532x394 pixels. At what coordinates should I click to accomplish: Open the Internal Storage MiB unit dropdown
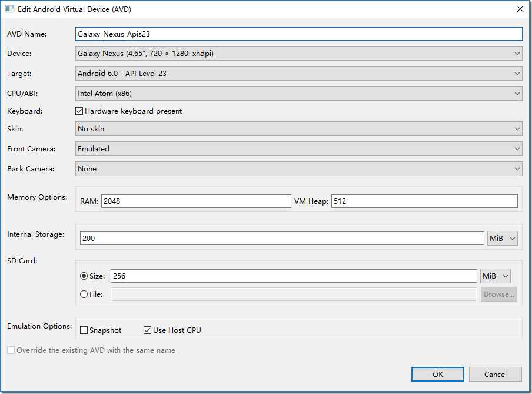coord(503,238)
